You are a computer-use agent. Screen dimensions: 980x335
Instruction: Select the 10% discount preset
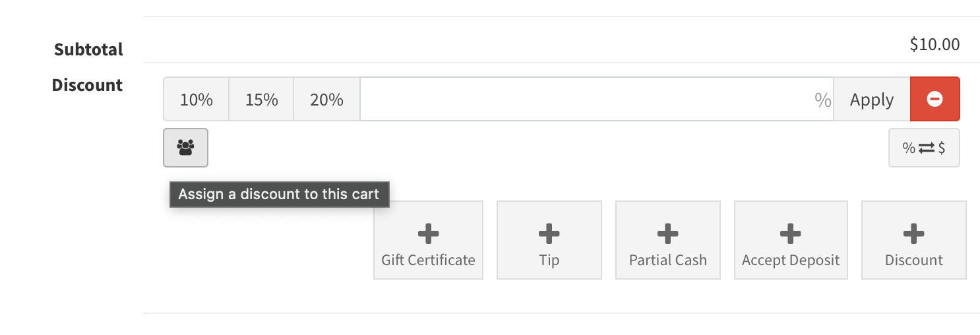[196, 100]
